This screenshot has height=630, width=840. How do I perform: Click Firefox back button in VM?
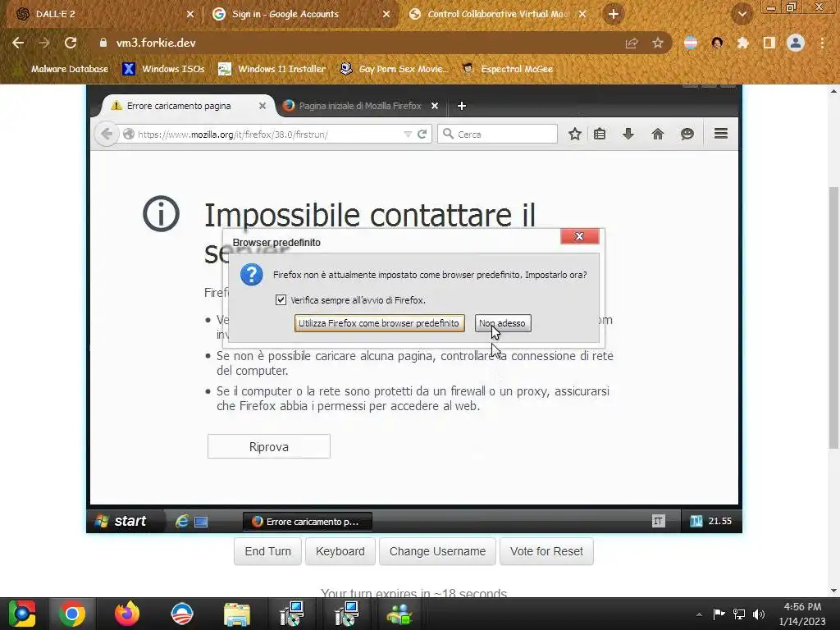pos(106,134)
